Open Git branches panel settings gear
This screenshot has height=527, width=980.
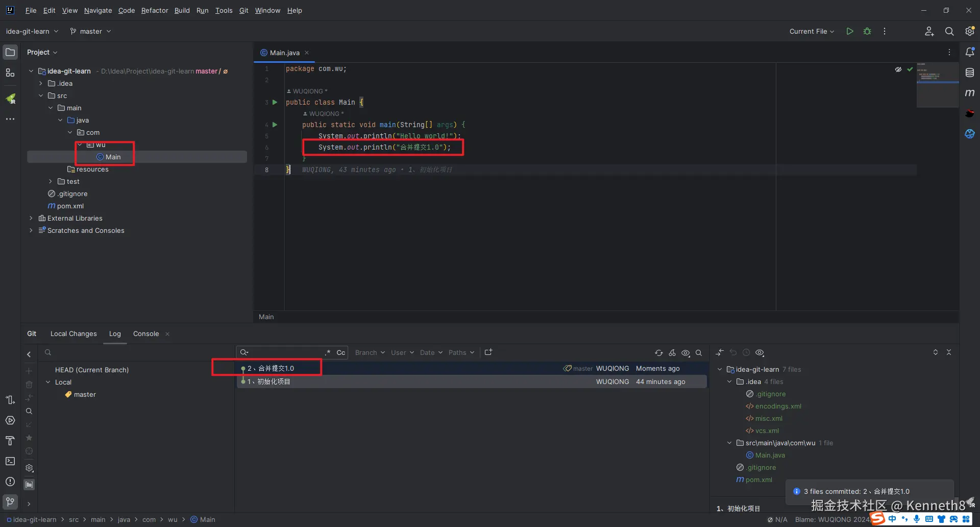point(29,468)
